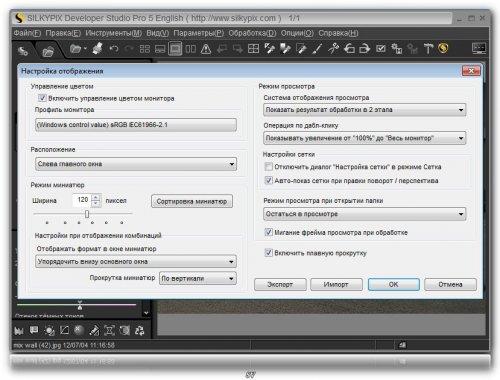
Task: Open the folder tab icon at top left
Action: (x=48, y=52)
